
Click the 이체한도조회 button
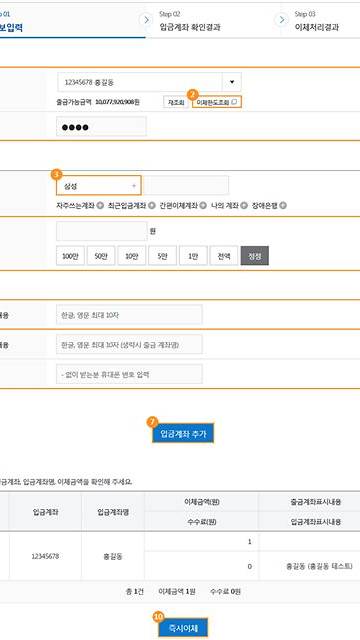point(217,102)
